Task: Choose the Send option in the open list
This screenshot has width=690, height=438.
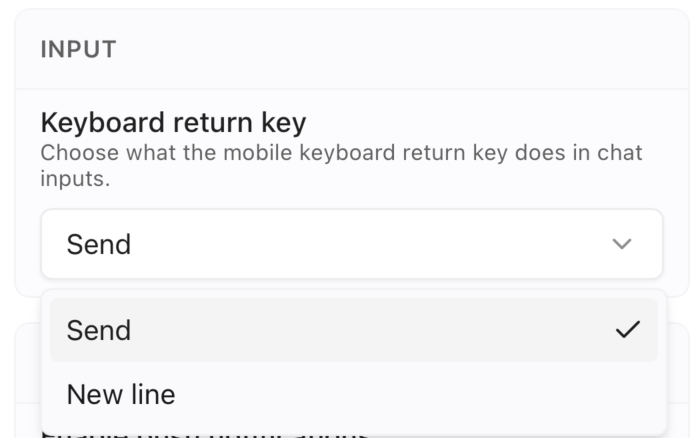Action: 99,330
